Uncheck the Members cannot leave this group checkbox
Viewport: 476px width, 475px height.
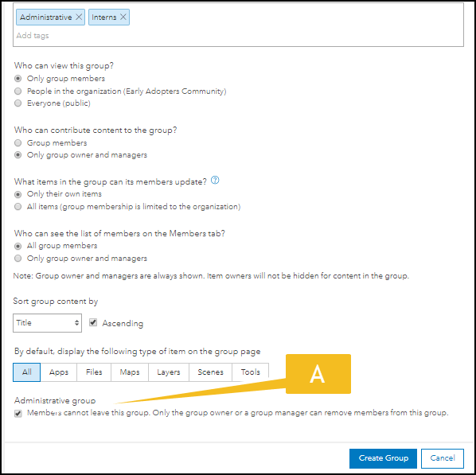coord(18,414)
